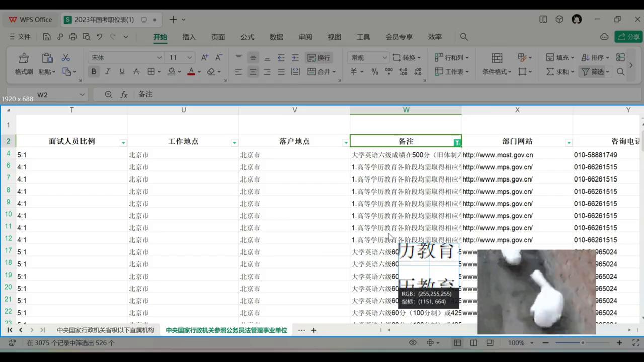Open the AutoSum (求和) function icon
Image resolution: width=644 pixels, height=362 pixels.
(x=552, y=71)
